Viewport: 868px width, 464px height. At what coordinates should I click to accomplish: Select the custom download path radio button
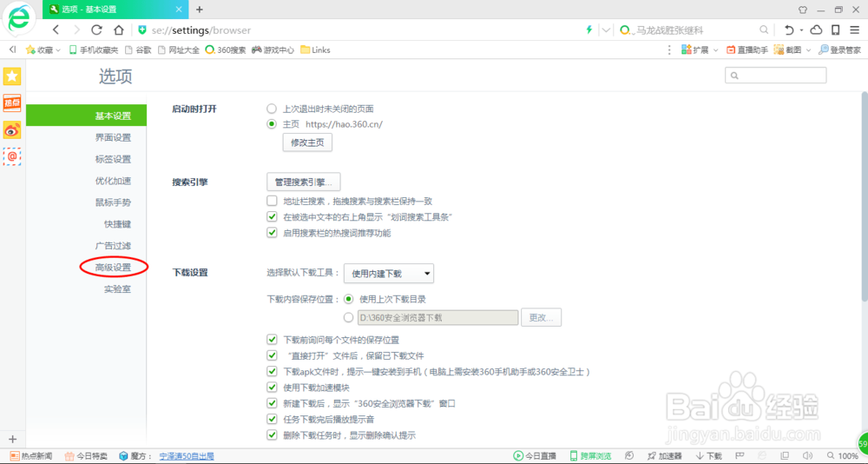point(348,318)
